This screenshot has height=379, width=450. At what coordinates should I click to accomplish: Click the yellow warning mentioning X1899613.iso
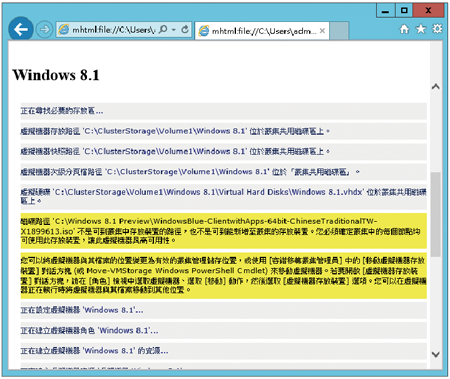223,231
